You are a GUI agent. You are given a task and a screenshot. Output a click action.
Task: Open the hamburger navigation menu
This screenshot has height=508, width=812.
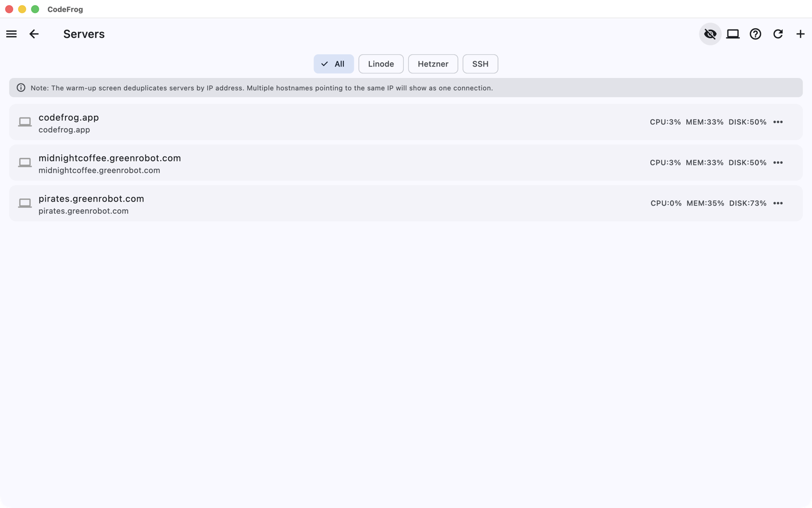point(11,34)
